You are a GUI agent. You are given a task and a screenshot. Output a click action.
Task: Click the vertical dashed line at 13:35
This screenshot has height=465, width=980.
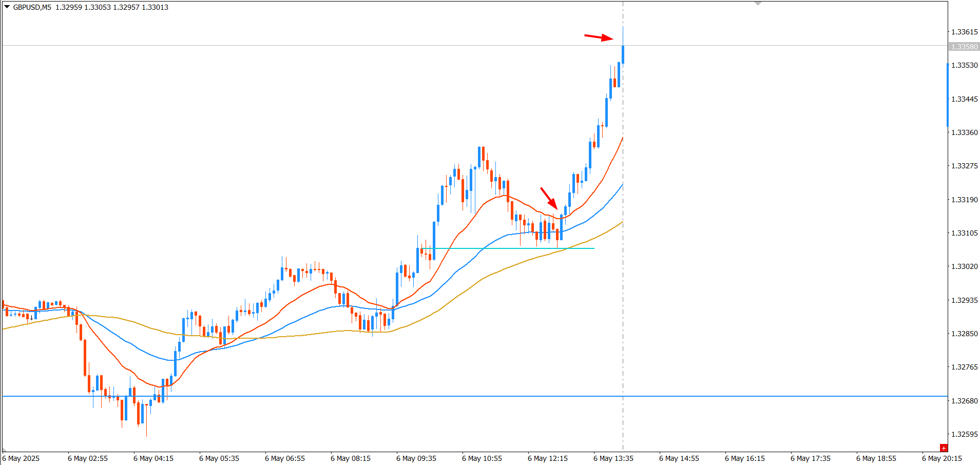tap(623, 308)
